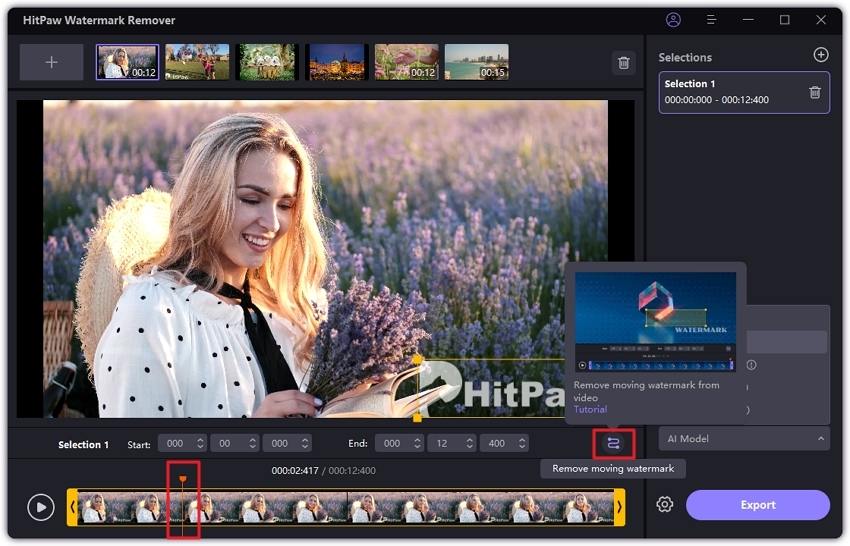Play the video with the play button

pyautogui.click(x=40, y=507)
